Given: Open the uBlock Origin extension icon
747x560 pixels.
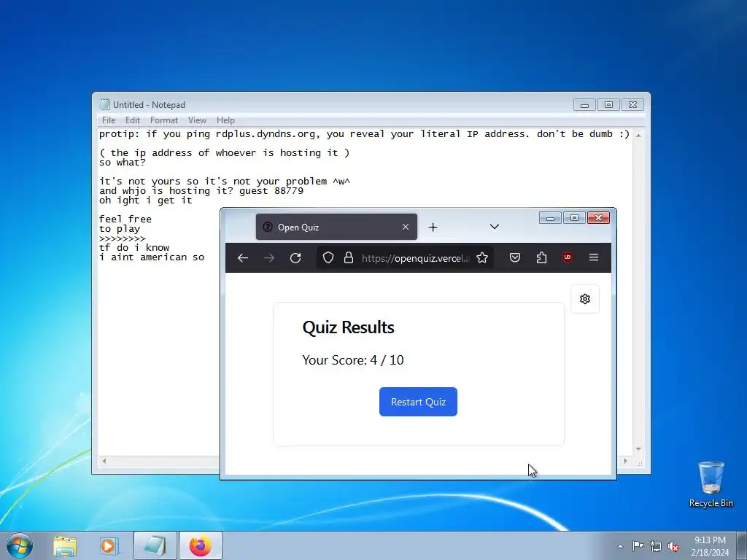Looking at the screenshot, I should [568, 257].
